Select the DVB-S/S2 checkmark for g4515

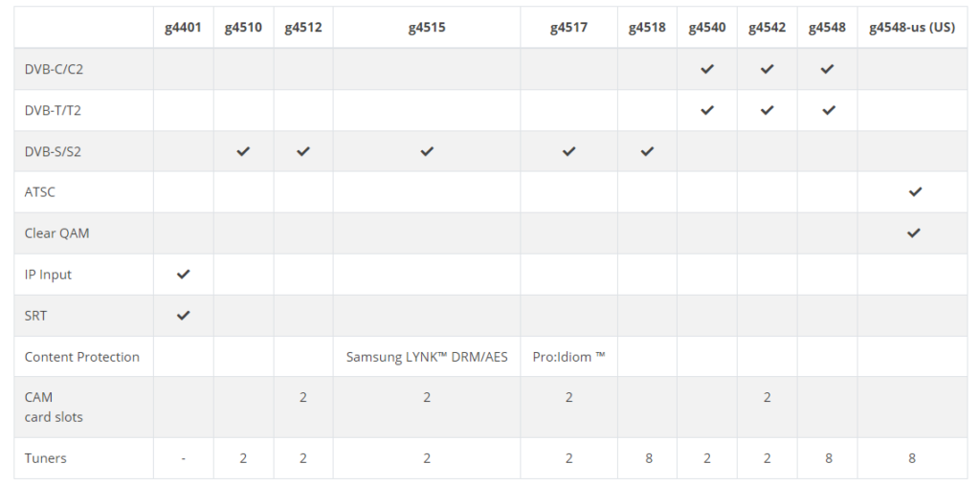pos(426,151)
